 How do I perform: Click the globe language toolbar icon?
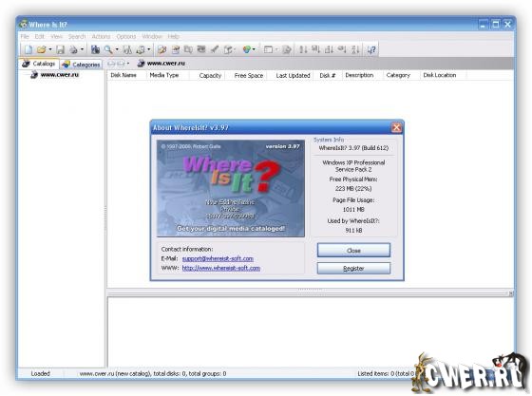247,49
